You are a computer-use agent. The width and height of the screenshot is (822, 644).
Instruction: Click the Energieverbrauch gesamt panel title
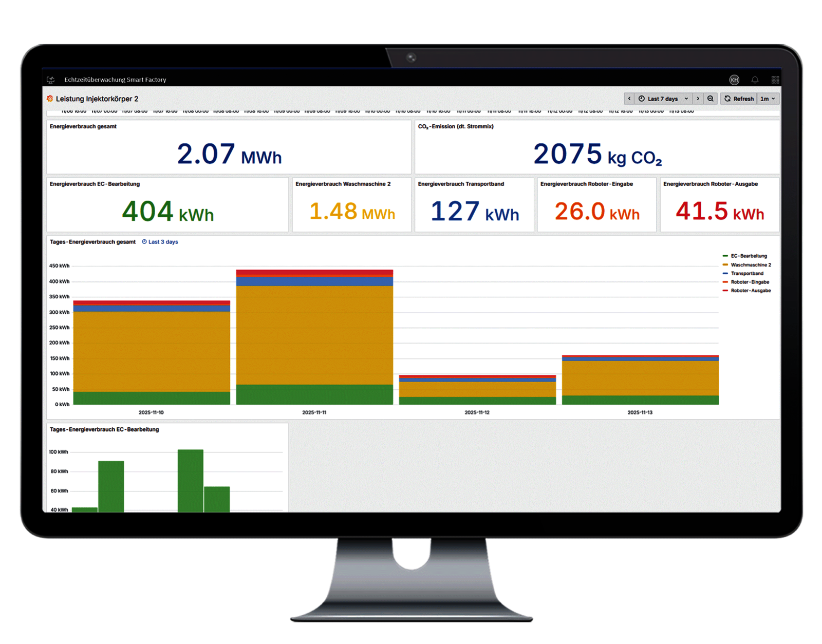(83, 126)
